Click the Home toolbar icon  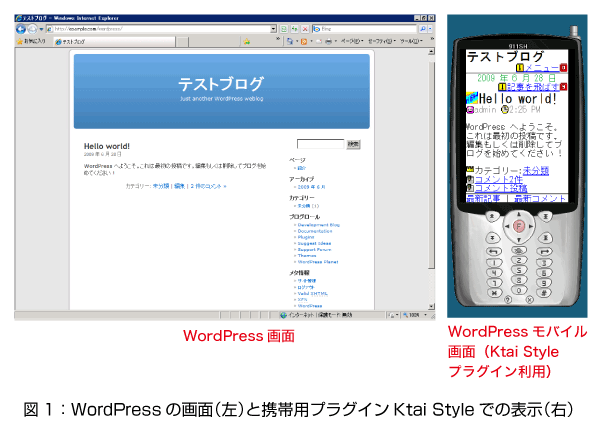click(x=290, y=41)
